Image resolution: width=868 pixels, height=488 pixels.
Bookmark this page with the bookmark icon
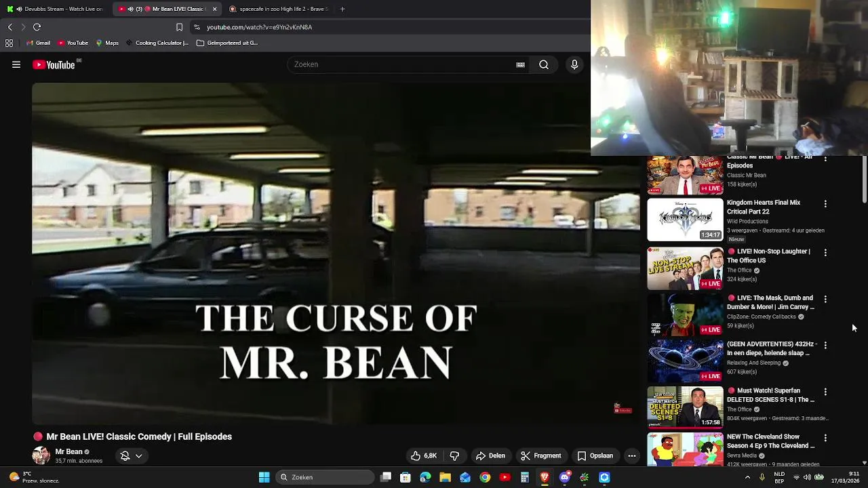(x=179, y=27)
